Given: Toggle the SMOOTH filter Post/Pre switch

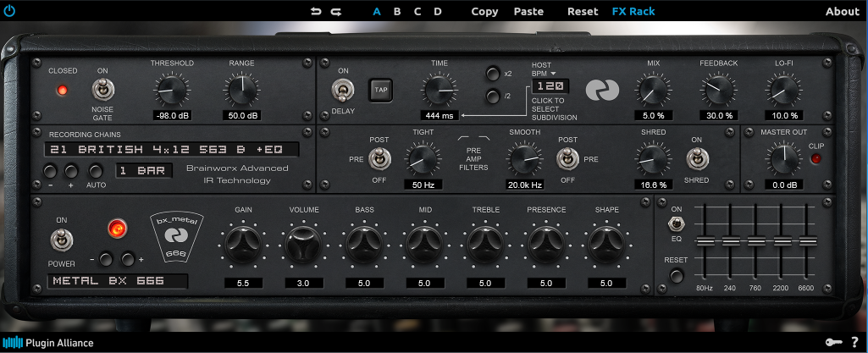Looking at the screenshot, I should (568, 159).
